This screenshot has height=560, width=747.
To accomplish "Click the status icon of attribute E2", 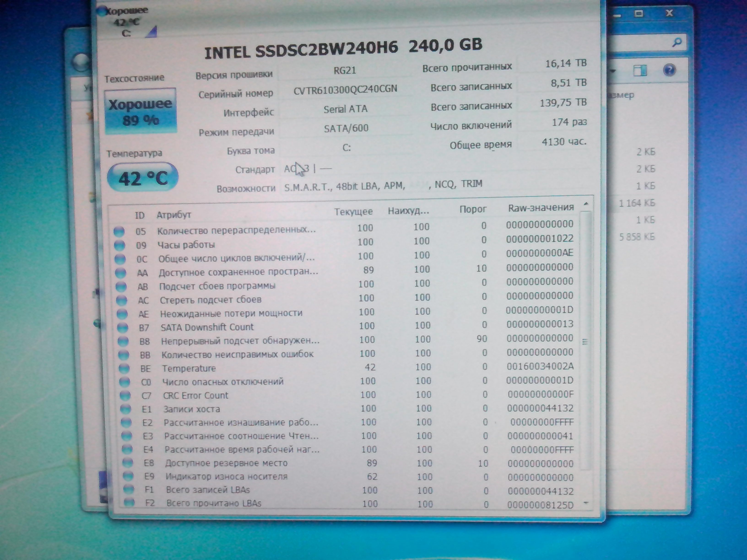I will (x=126, y=423).
